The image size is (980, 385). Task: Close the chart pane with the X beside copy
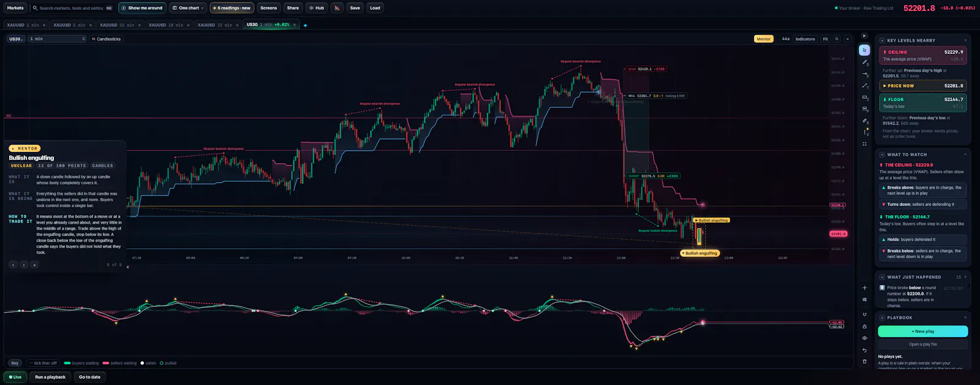tap(847, 39)
